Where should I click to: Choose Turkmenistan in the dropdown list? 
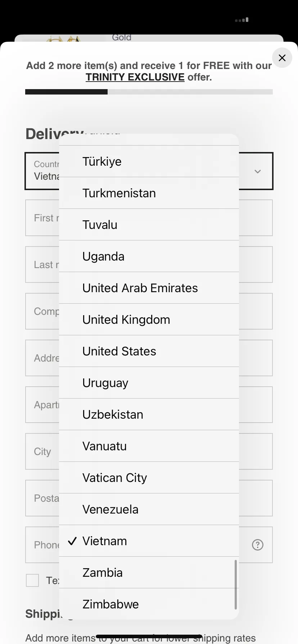click(149, 193)
